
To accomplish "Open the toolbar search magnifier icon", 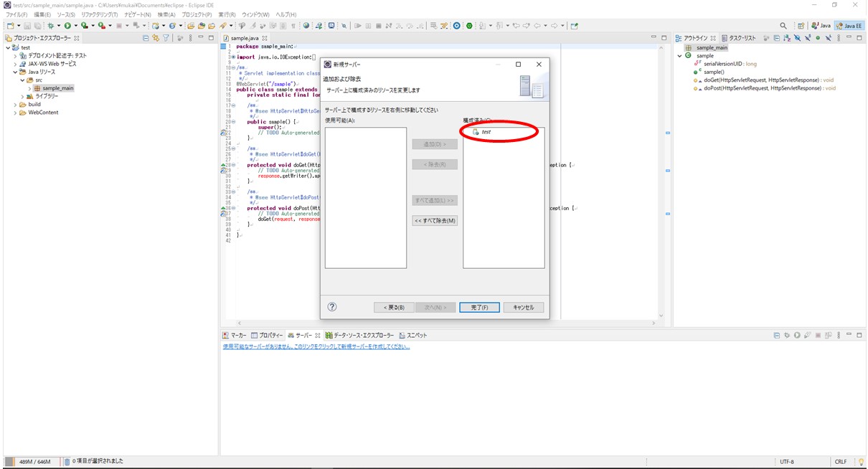I will pos(783,26).
